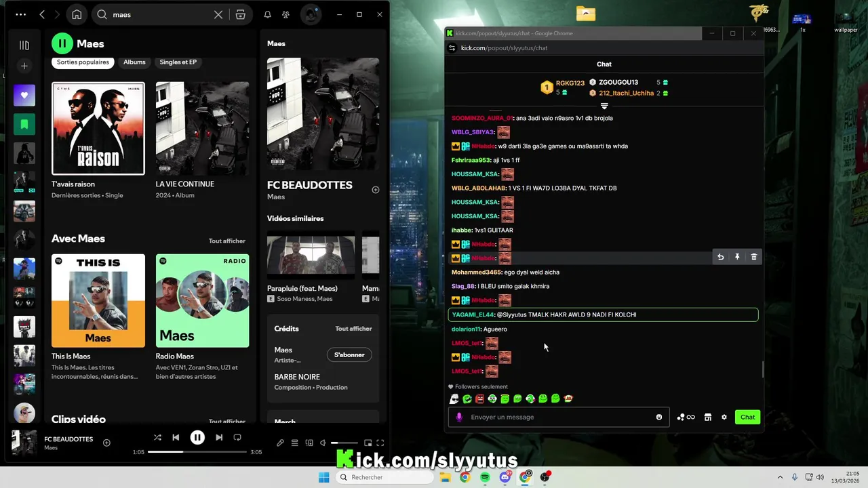
Task: Open the emoji picker in chat
Action: point(659,417)
